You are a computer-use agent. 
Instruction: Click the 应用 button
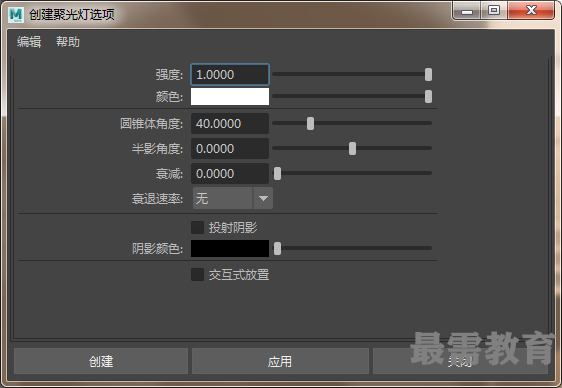click(x=280, y=361)
